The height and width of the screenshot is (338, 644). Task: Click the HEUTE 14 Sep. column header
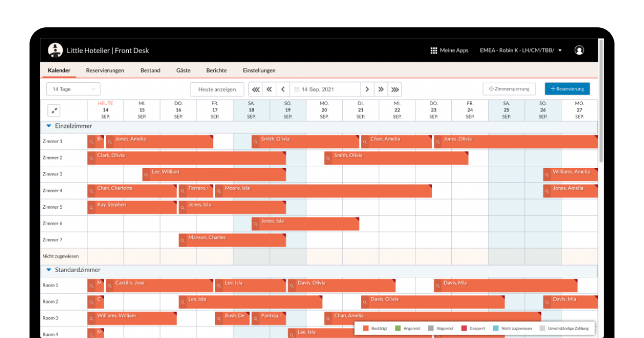[105, 109]
